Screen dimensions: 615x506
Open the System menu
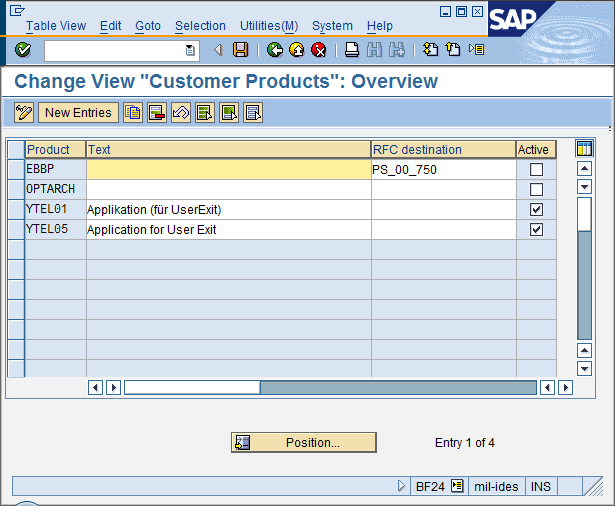coord(332,26)
